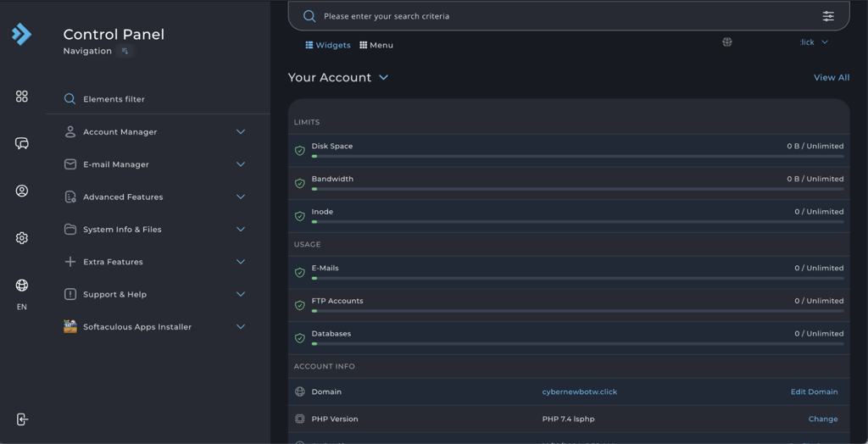The height and width of the screenshot is (444, 868).
Task: Click the LIMITS section header
Action: tap(307, 122)
